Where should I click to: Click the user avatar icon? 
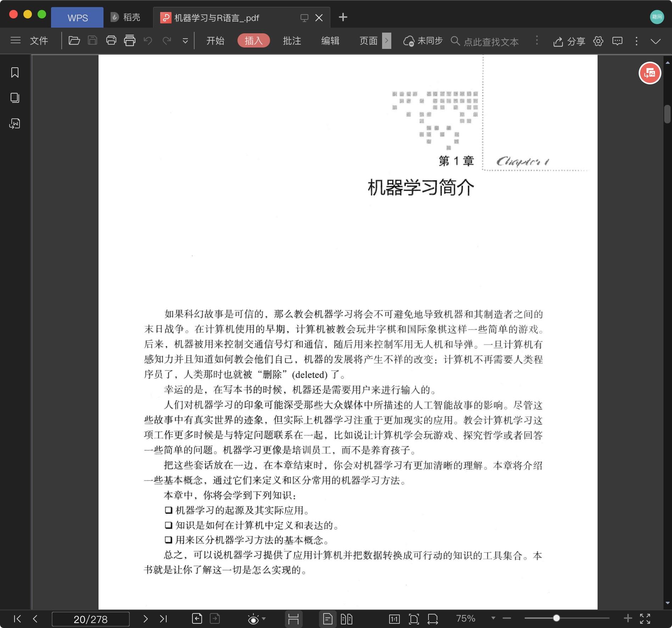click(657, 17)
